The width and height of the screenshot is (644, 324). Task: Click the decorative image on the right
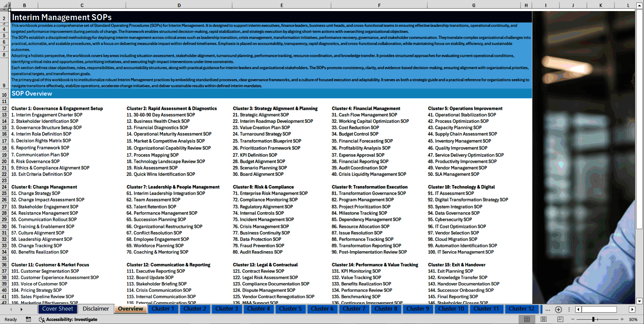[x=584, y=158]
